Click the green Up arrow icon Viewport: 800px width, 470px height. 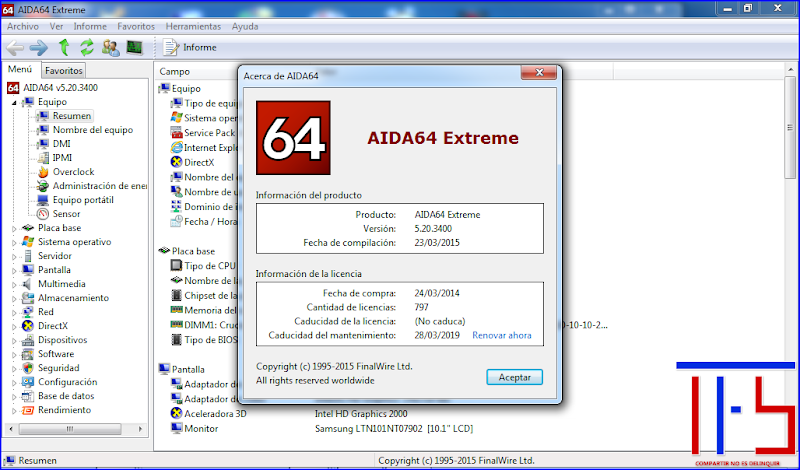click(64, 47)
